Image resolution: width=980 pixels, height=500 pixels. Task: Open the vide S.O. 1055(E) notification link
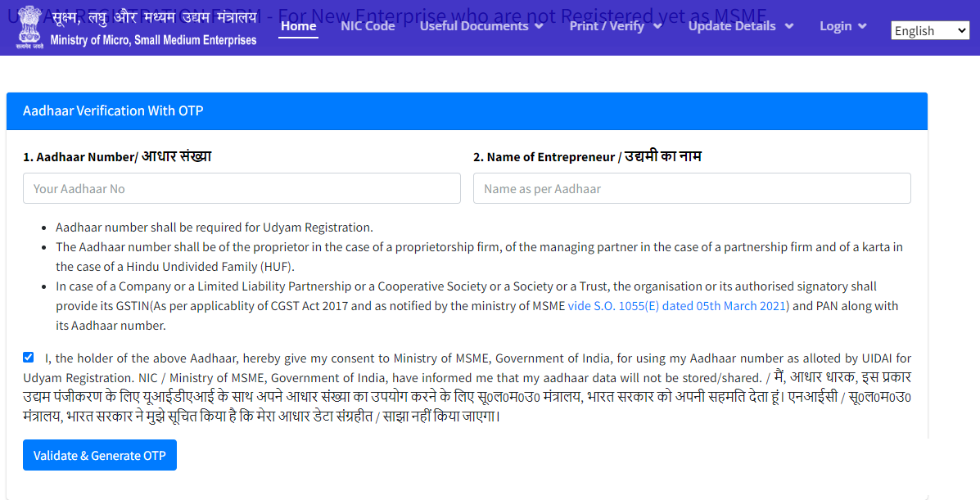point(678,306)
